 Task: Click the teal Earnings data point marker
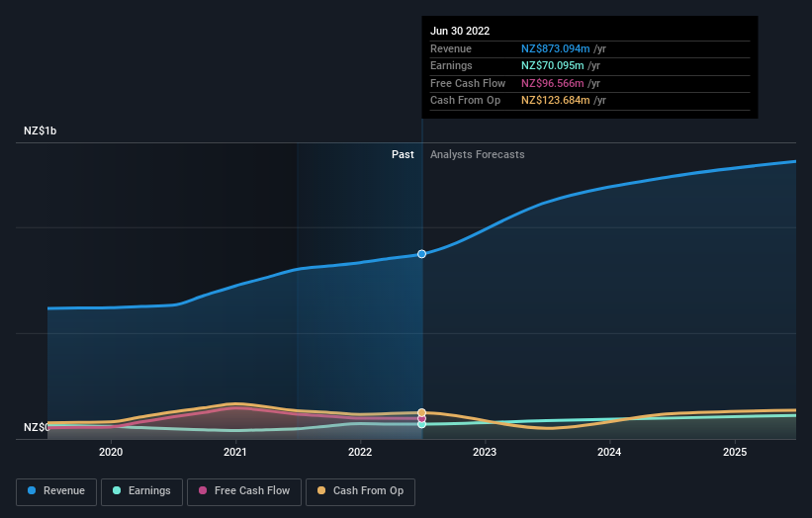(421, 424)
